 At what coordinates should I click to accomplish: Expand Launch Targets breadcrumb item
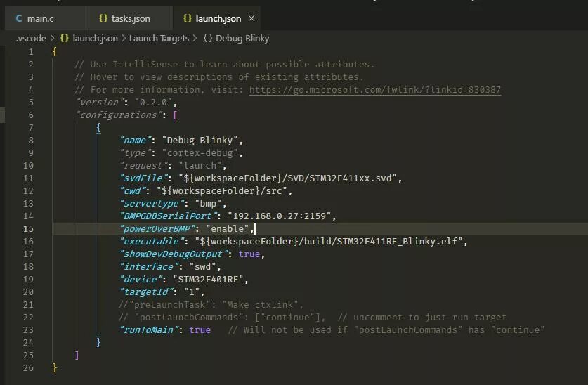click(x=159, y=38)
